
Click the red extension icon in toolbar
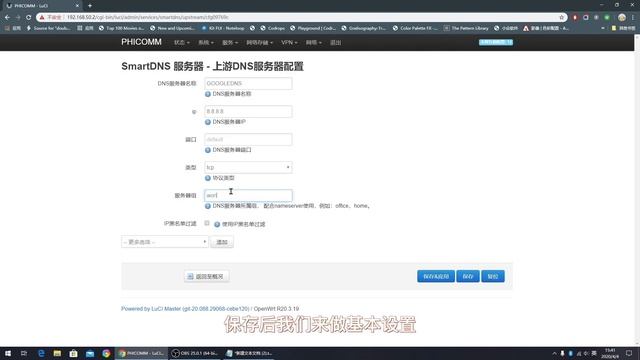tap(575, 17)
